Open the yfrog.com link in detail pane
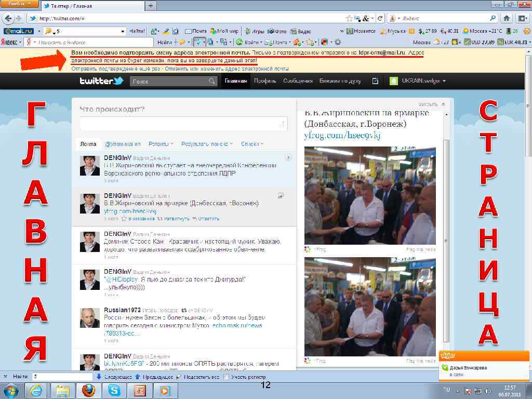The image size is (532, 399). tap(342, 135)
